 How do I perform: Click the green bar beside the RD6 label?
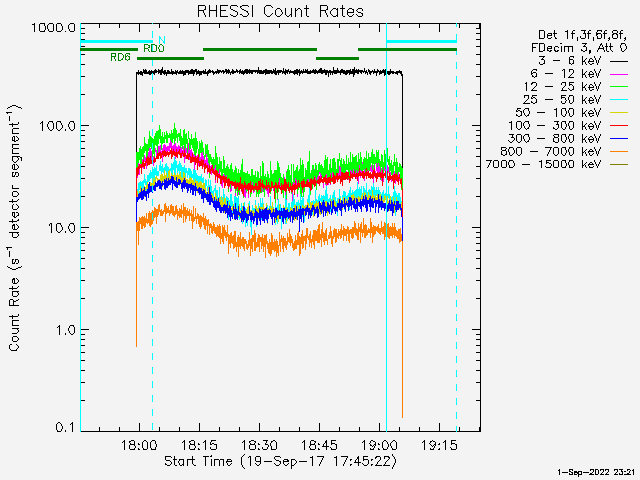170,59
